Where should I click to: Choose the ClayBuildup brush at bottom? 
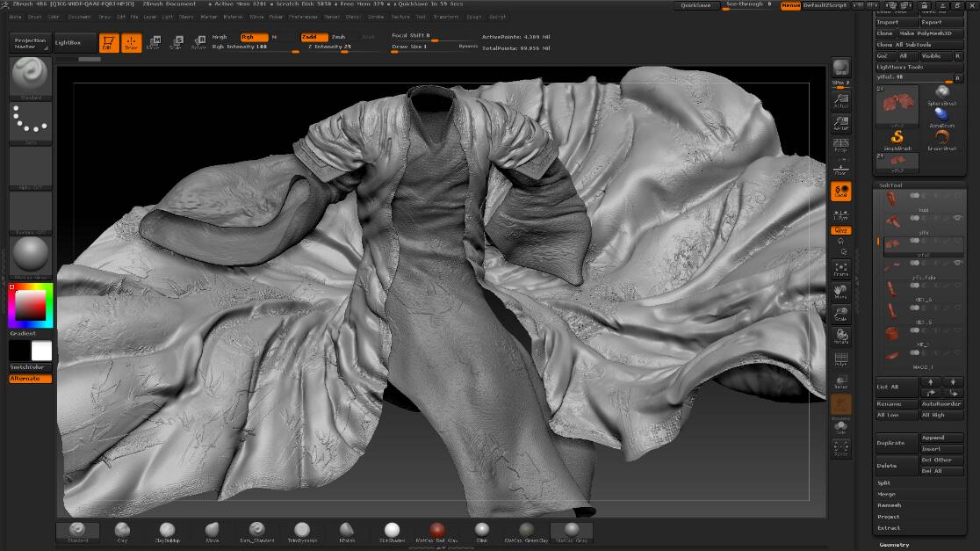click(167, 532)
